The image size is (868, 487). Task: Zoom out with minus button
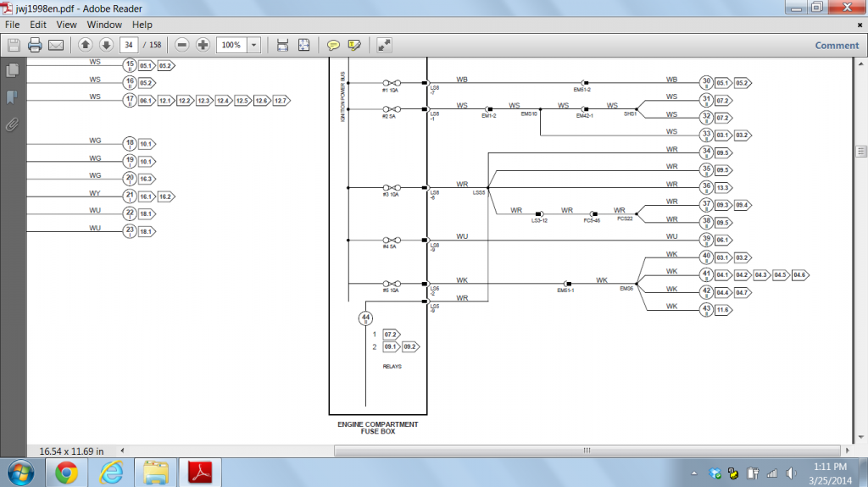[x=182, y=45]
